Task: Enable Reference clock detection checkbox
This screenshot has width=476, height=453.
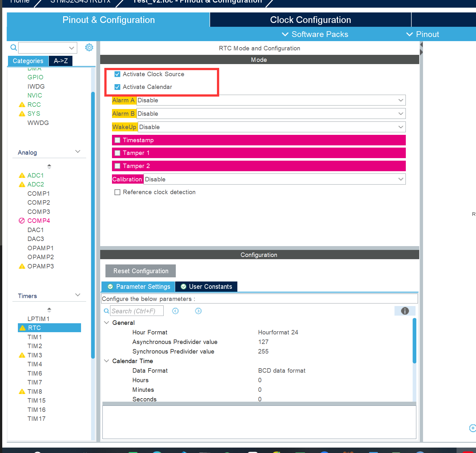Action: point(117,192)
